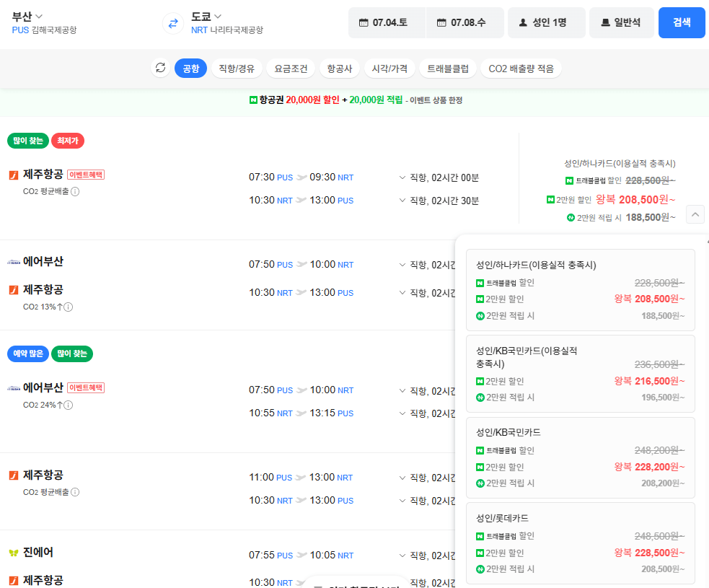Click 이벤트혜택 badge next to 에어부산

86,387
